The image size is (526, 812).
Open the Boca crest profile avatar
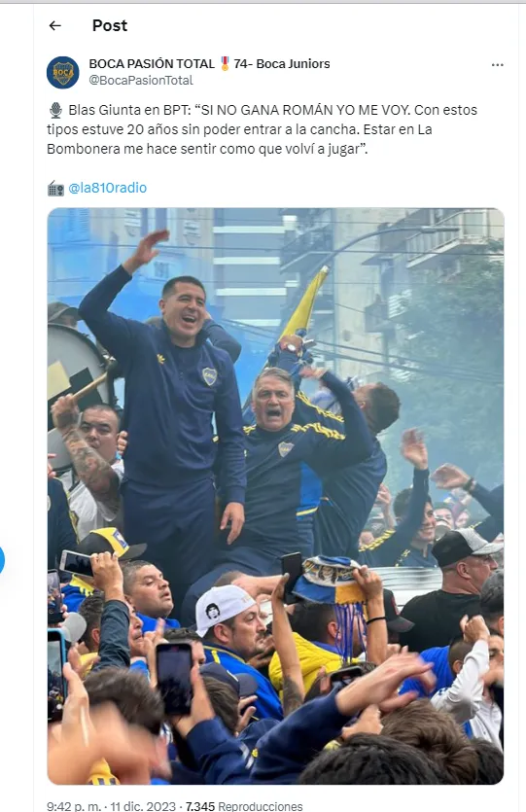pyautogui.click(x=62, y=73)
